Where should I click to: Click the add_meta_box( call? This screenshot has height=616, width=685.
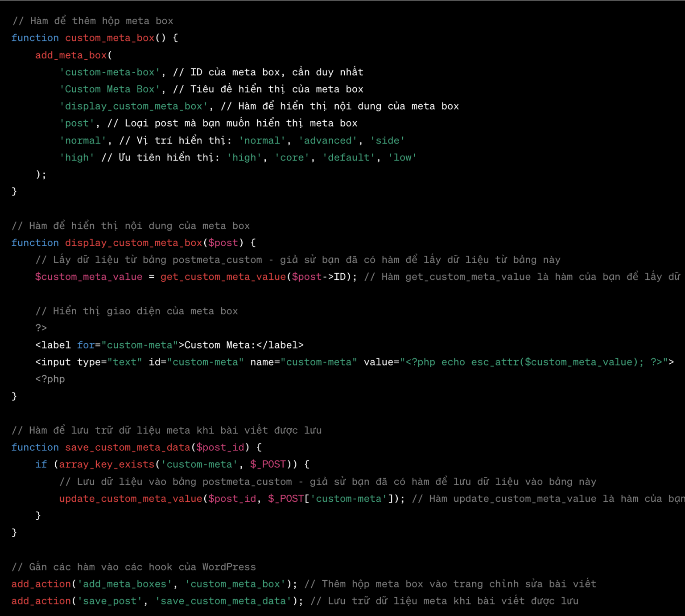[73, 55]
